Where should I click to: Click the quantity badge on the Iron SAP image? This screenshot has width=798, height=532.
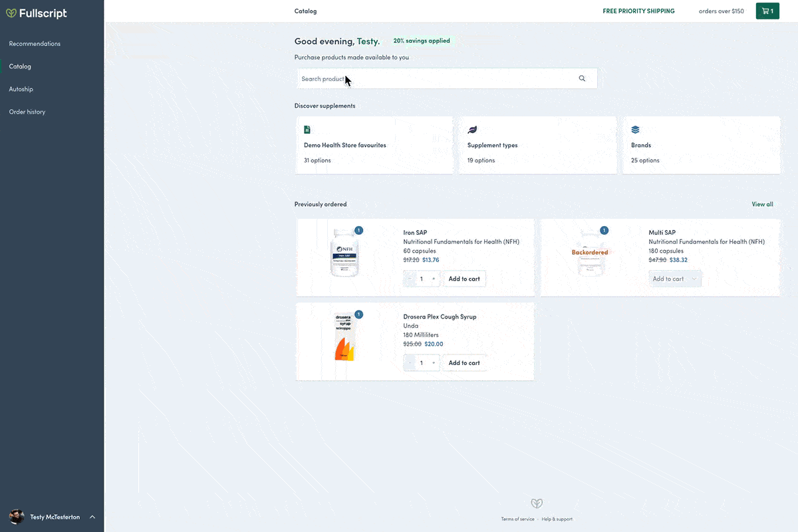pos(358,230)
